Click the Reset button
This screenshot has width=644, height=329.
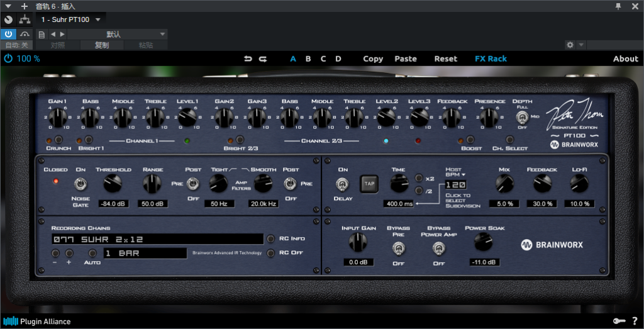tap(445, 59)
